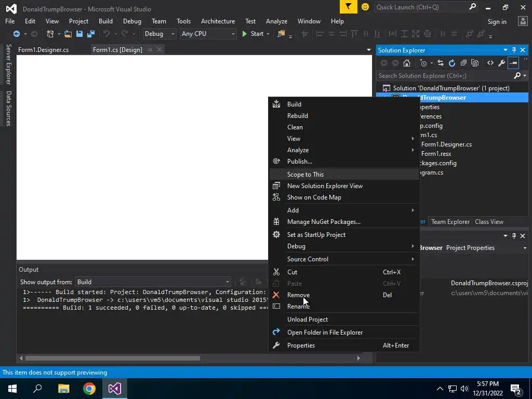Select Form1.Designer.cs in Solution Explorer
The width and height of the screenshot is (532, 399).
pos(446,144)
